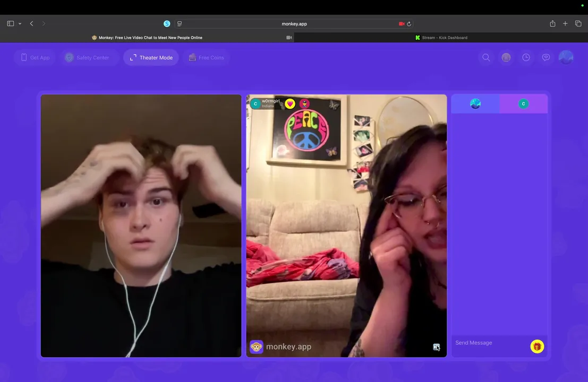Viewport: 588px width, 382px height.
Task: Reload the monkey.app page
Action: [409, 23]
